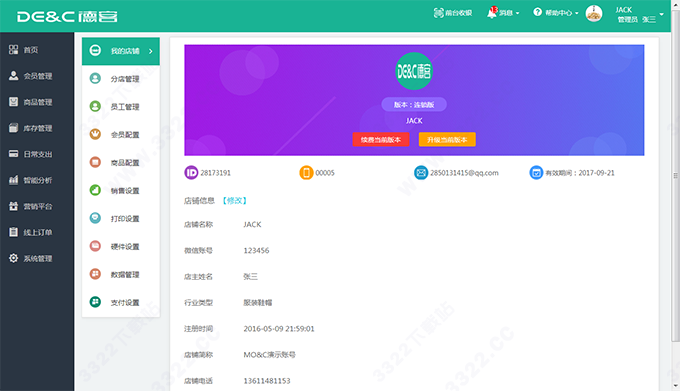Click the orange 升级当前版本 button
680x391 pixels.
pos(447,140)
